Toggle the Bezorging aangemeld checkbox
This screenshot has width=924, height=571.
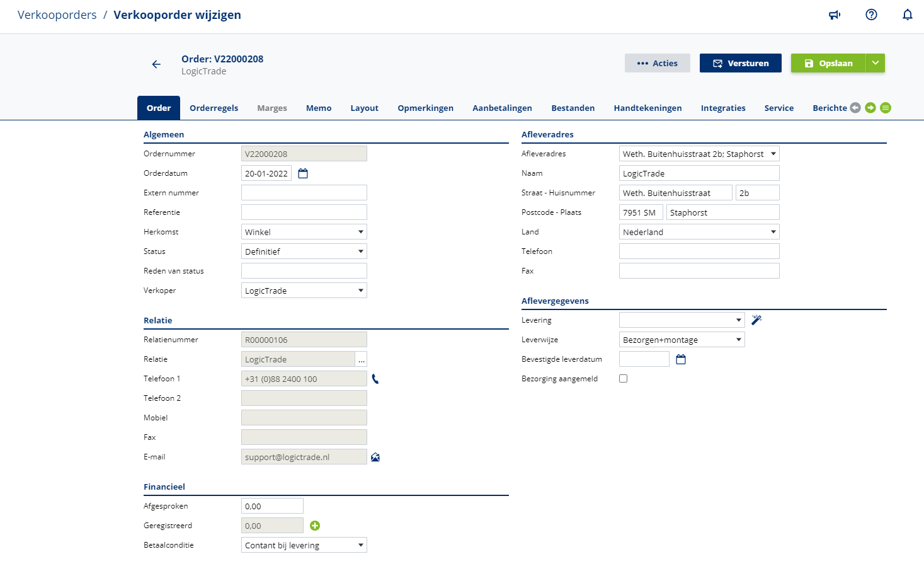[x=624, y=379]
